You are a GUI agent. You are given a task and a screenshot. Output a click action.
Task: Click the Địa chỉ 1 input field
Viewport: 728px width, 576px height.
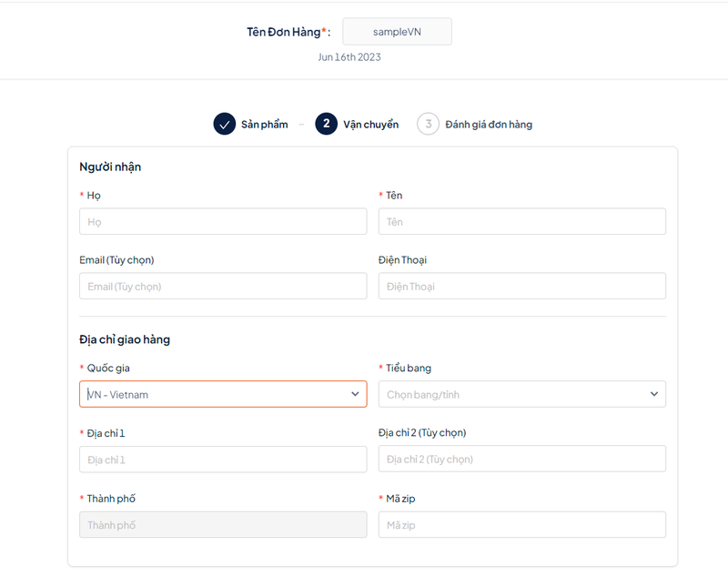(223, 460)
